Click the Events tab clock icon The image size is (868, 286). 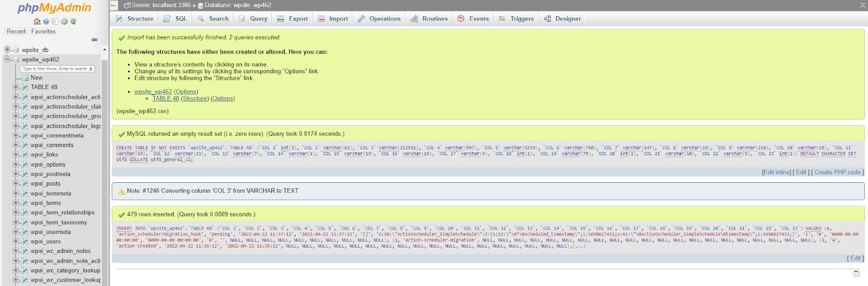pyautogui.click(x=461, y=18)
